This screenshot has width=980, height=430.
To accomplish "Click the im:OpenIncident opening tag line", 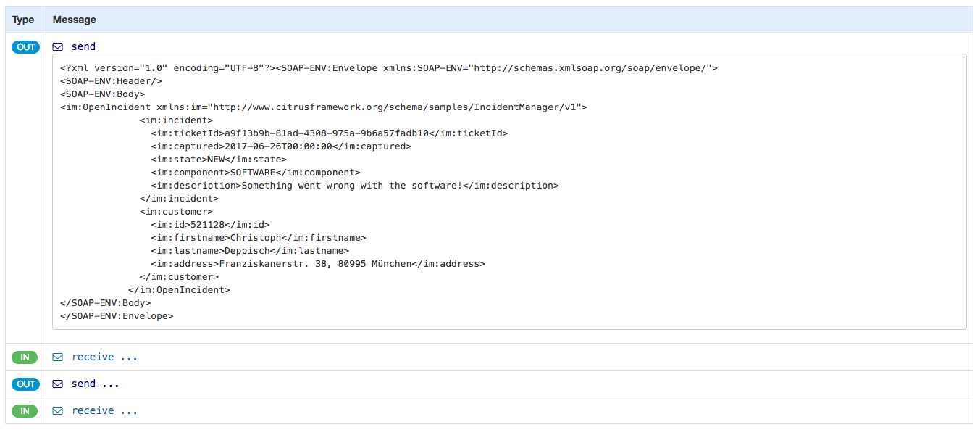I will pos(323,107).
